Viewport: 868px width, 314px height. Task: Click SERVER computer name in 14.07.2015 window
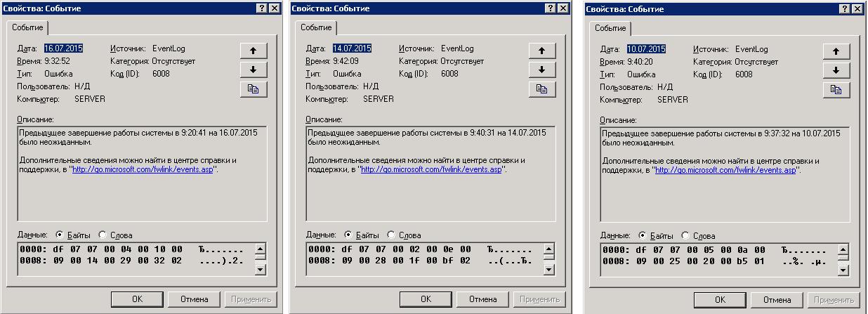(379, 99)
